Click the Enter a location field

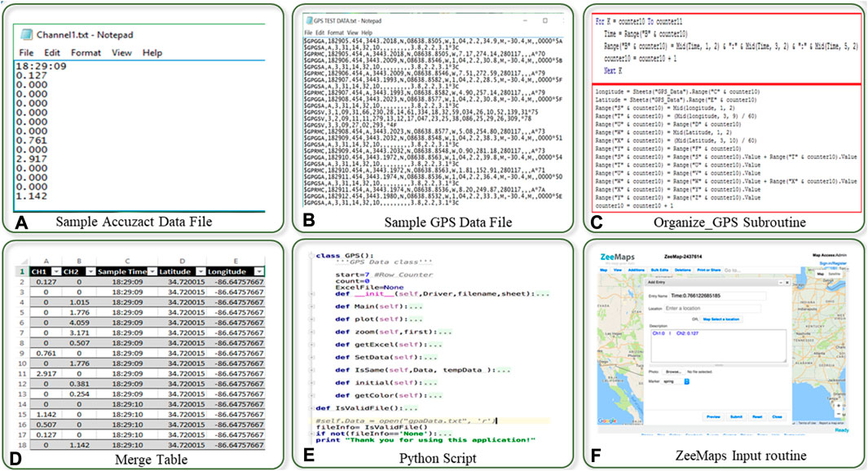pyautogui.click(x=712, y=308)
